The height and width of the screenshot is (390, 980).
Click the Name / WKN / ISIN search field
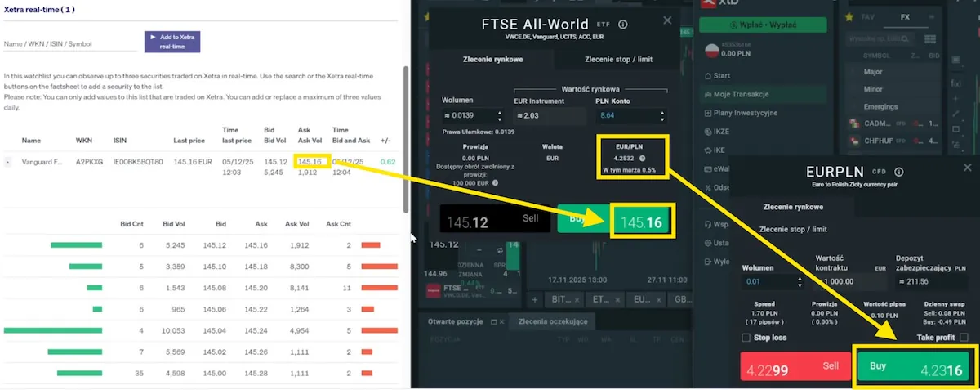70,43
